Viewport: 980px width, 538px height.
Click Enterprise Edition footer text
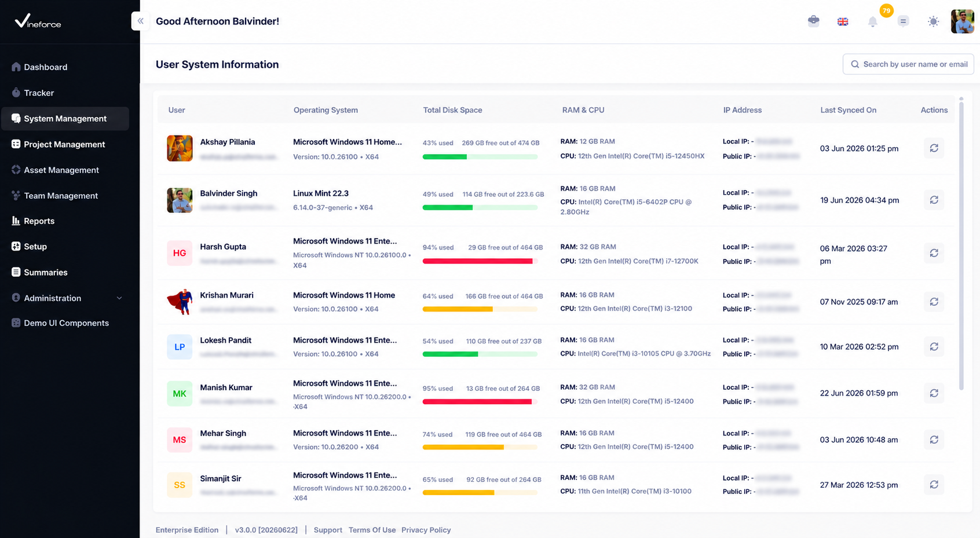[187, 530]
